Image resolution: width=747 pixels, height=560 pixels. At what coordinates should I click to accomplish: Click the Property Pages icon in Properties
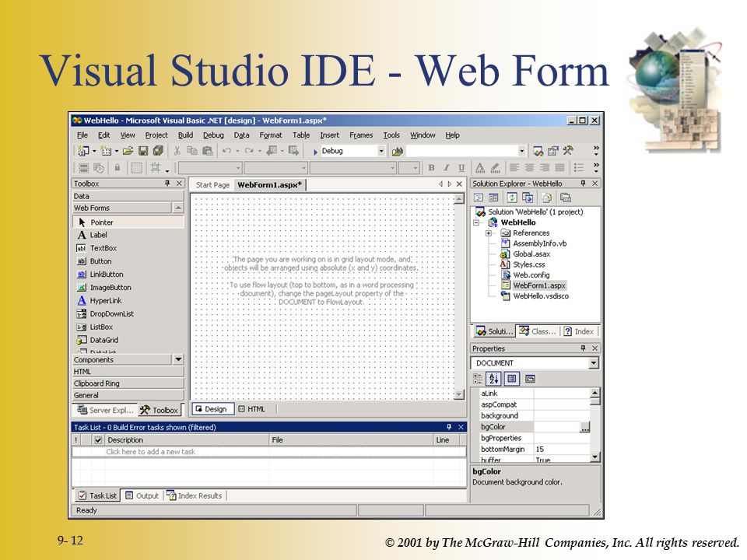530,379
